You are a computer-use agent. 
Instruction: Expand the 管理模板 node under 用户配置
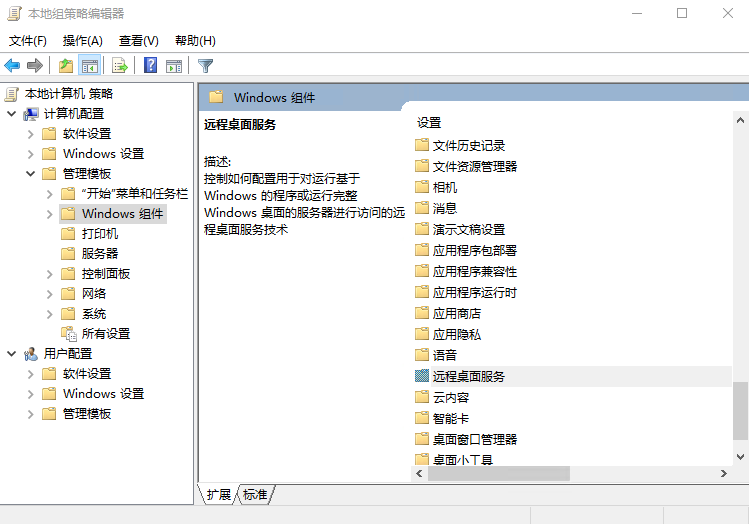tap(30, 414)
